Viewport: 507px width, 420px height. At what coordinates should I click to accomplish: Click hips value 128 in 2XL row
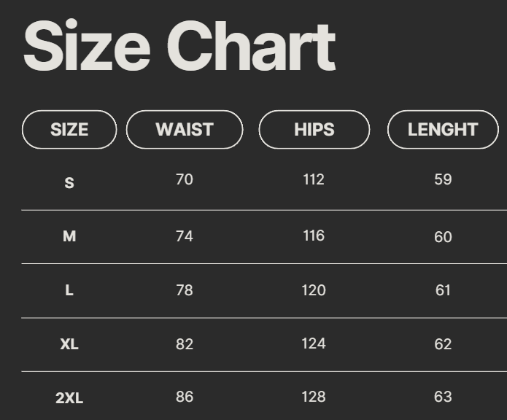coord(314,397)
